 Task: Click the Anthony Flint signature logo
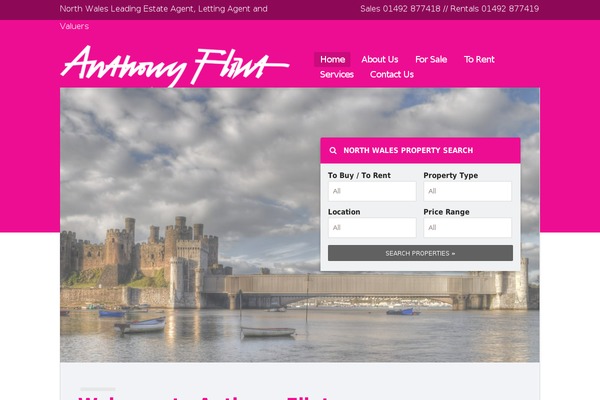[x=174, y=66]
